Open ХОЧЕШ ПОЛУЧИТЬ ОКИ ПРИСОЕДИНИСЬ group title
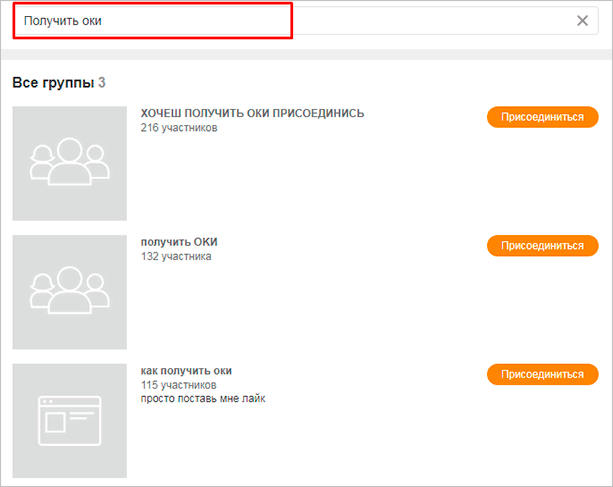This screenshot has height=487, width=613. [253, 113]
